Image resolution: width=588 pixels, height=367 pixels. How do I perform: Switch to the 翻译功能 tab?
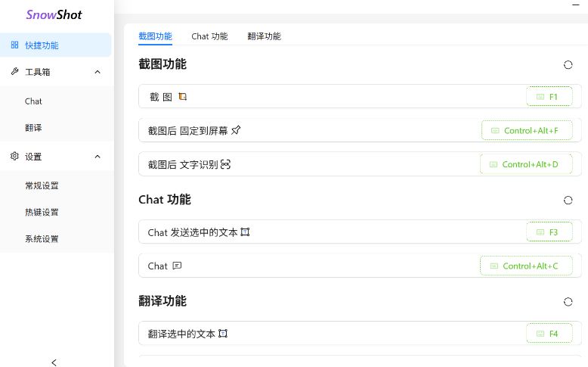[264, 36]
